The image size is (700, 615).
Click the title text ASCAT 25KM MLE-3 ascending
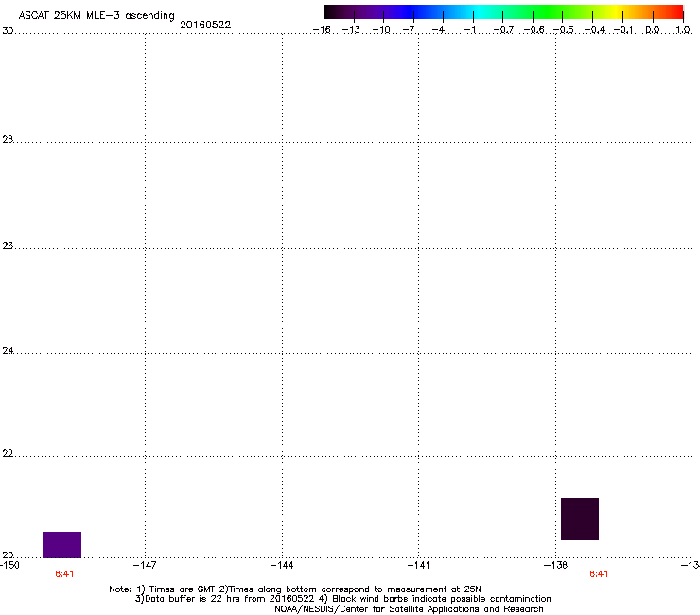[x=96, y=16]
